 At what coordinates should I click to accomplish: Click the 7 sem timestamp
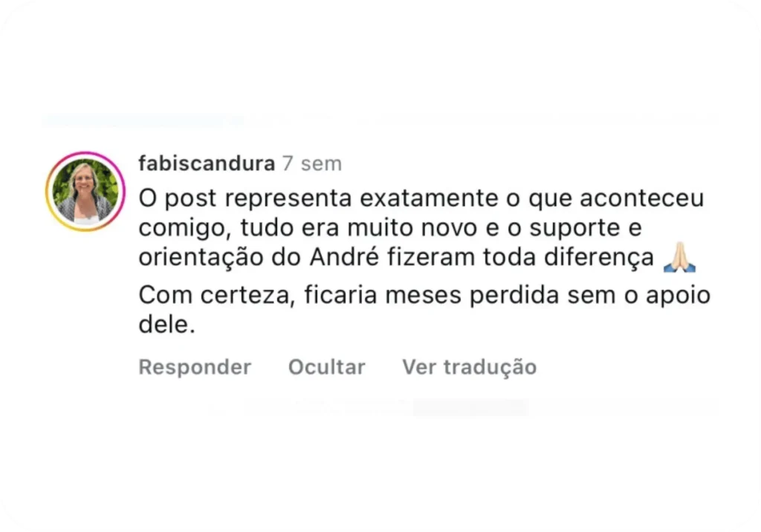312,164
